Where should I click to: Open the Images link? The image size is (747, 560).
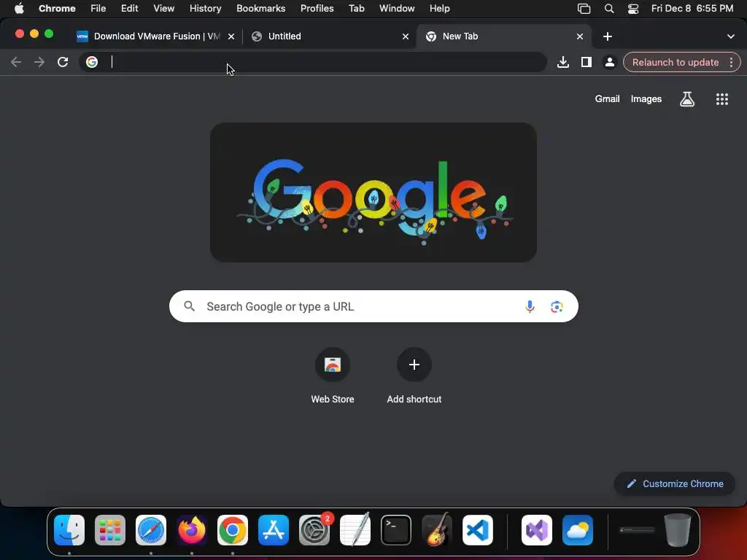click(x=646, y=99)
